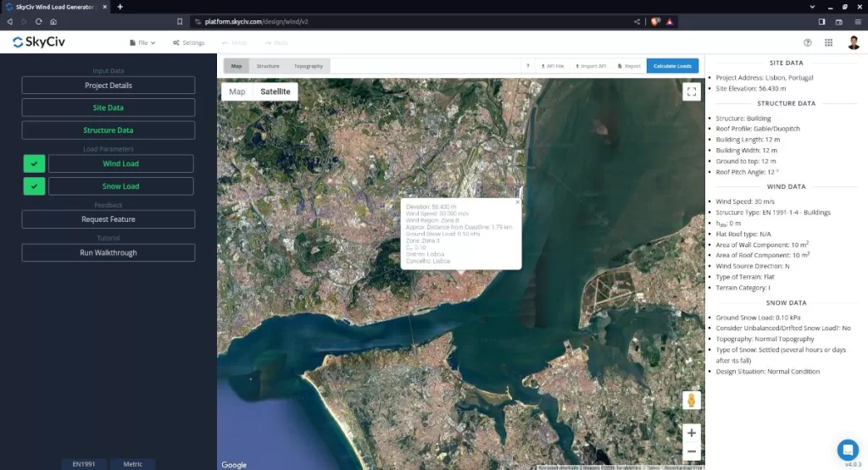Screen dimensions: 868x470
Task: Open the browser hamburger menu
Action: pos(858,21)
